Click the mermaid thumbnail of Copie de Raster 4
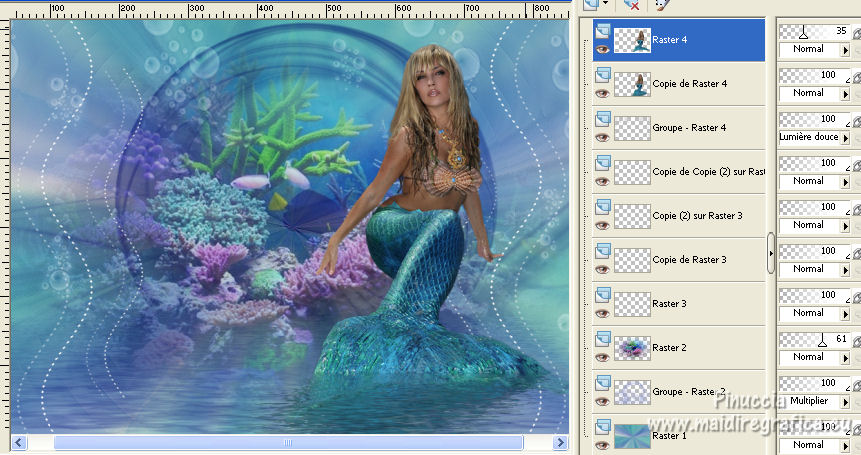Screen dimensions: 861x455 [x=632, y=84]
